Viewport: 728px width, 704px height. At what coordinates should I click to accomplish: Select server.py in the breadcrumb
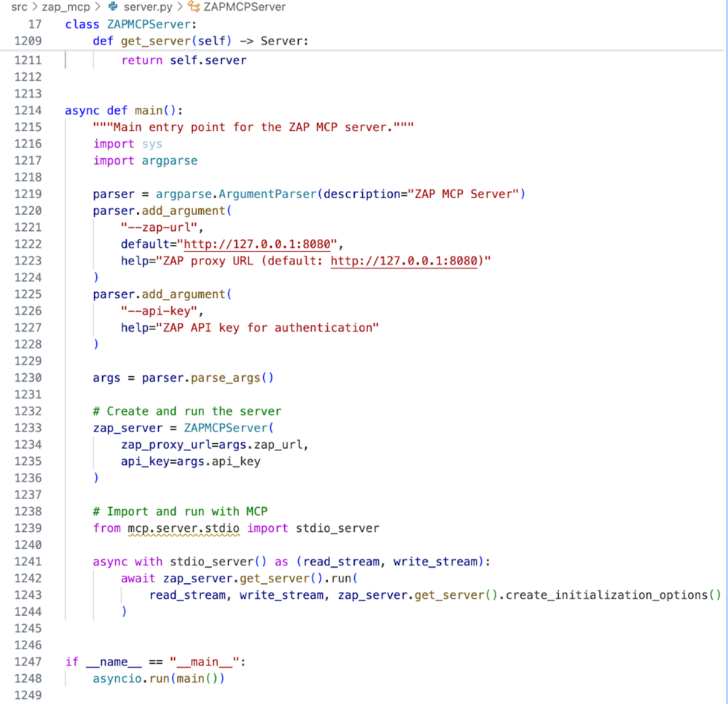point(148,7)
